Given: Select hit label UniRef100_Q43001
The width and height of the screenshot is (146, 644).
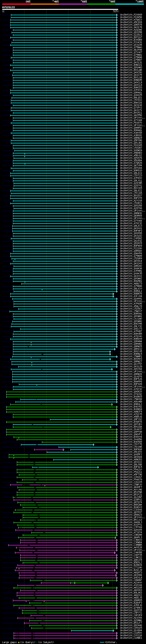Looking at the screenshot, I should (131, 228).
